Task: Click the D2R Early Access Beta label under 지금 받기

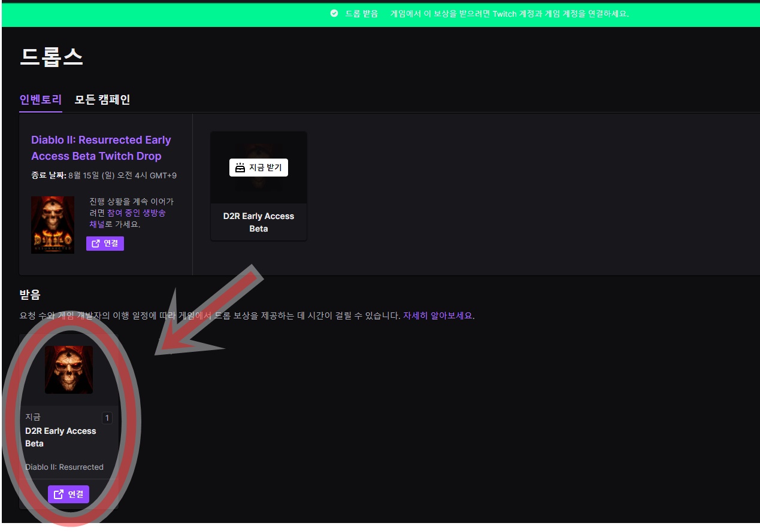Action: pyautogui.click(x=259, y=222)
